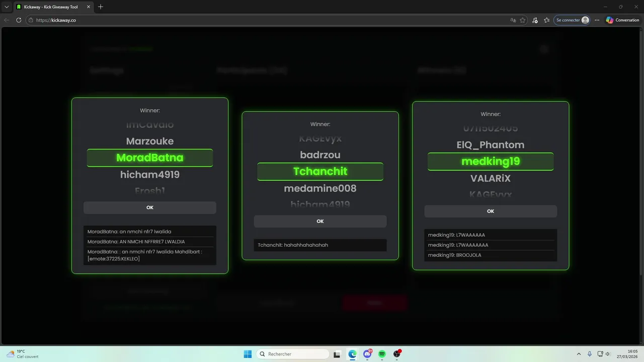
Task: Click the name medamine008 in the roulette
Action: [x=320, y=189]
